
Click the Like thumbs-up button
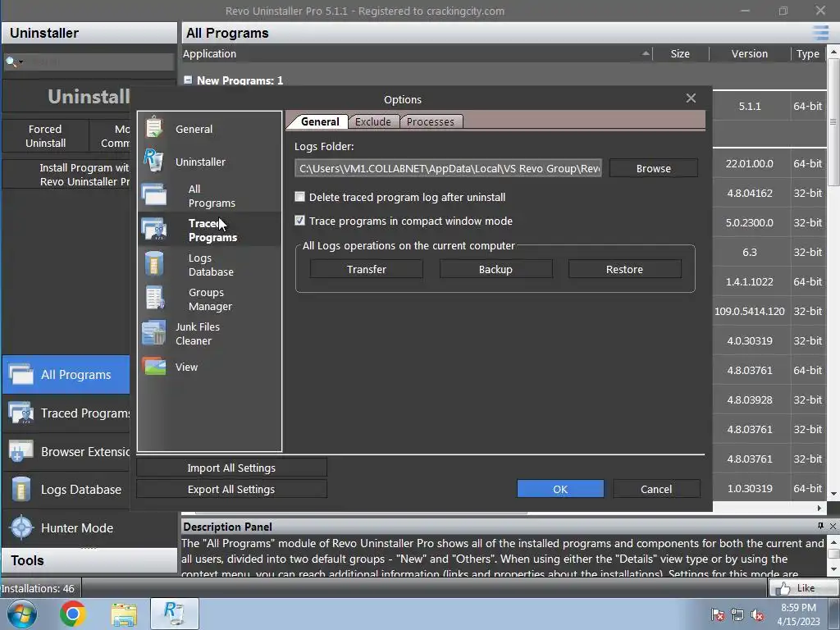coord(802,588)
